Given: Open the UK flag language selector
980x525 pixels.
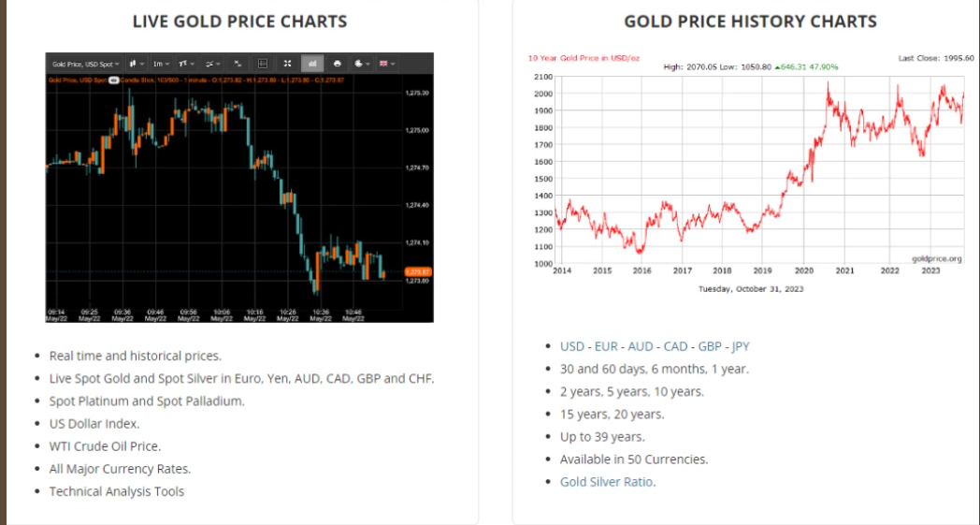Looking at the screenshot, I should [386, 64].
